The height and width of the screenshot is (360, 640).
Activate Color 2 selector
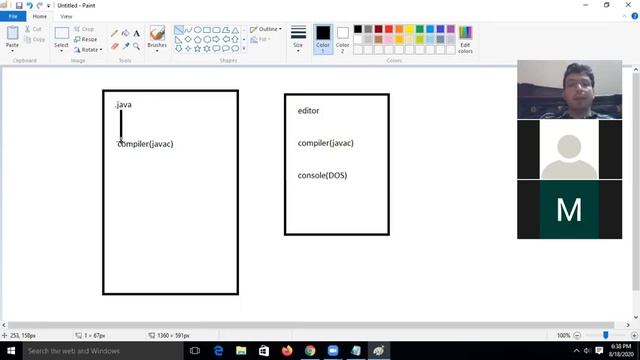click(x=342, y=39)
